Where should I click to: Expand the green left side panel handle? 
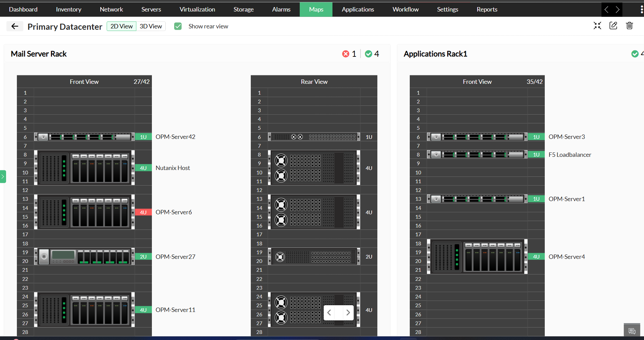pyautogui.click(x=3, y=176)
